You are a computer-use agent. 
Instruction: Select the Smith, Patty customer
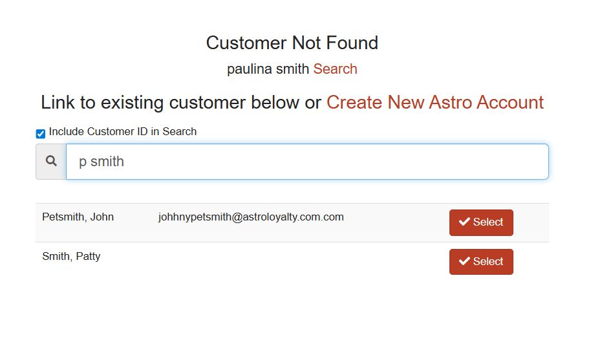point(481,262)
